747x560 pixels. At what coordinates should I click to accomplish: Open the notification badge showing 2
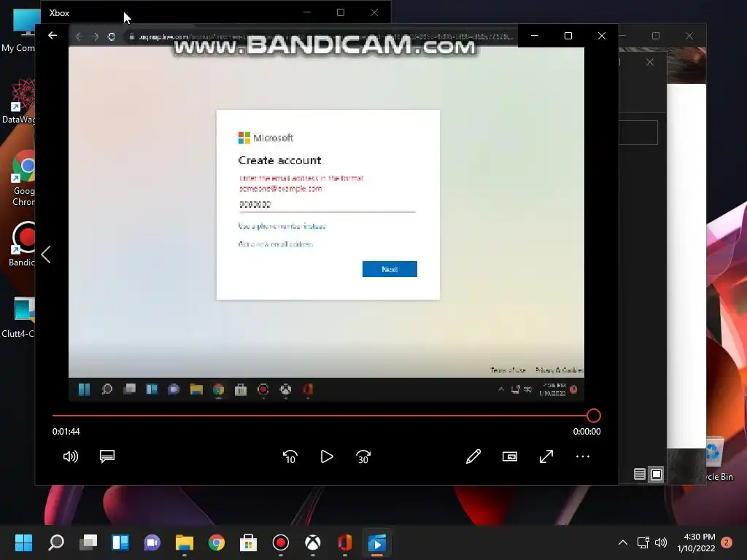click(727, 542)
